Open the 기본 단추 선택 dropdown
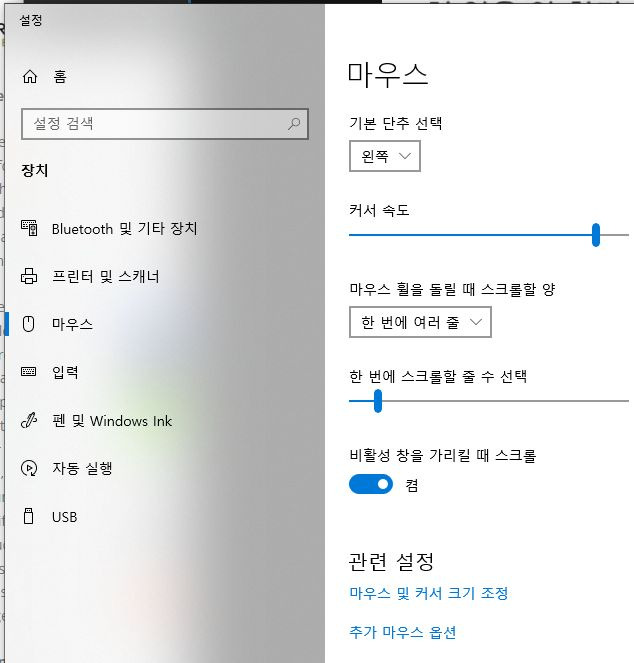The image size is (634, 663). tap(385, 156)
